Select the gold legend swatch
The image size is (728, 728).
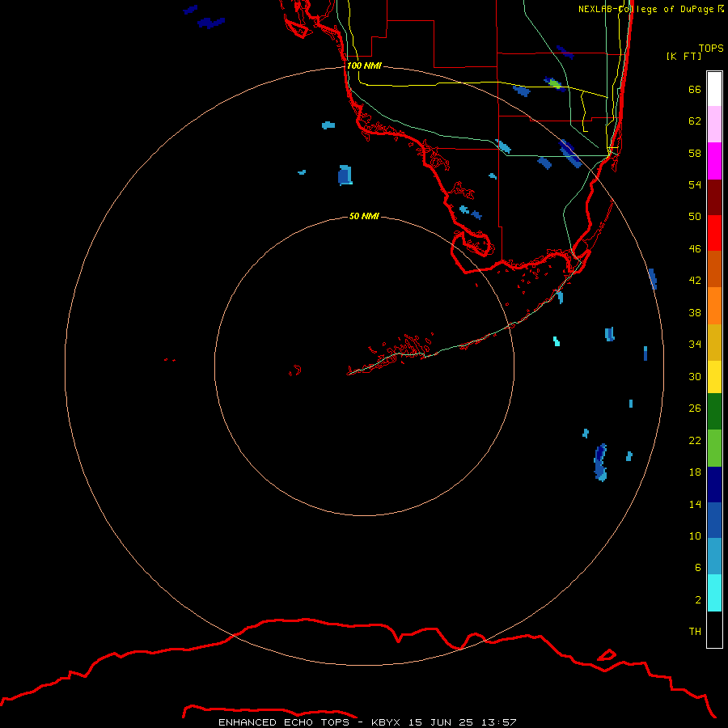point(714,343)
